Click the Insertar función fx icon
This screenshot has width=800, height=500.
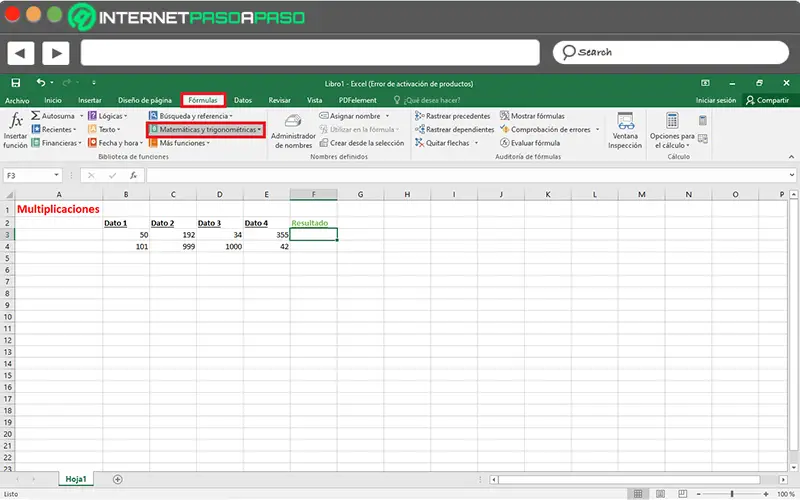pyautogui.click(x=15, y=121)
